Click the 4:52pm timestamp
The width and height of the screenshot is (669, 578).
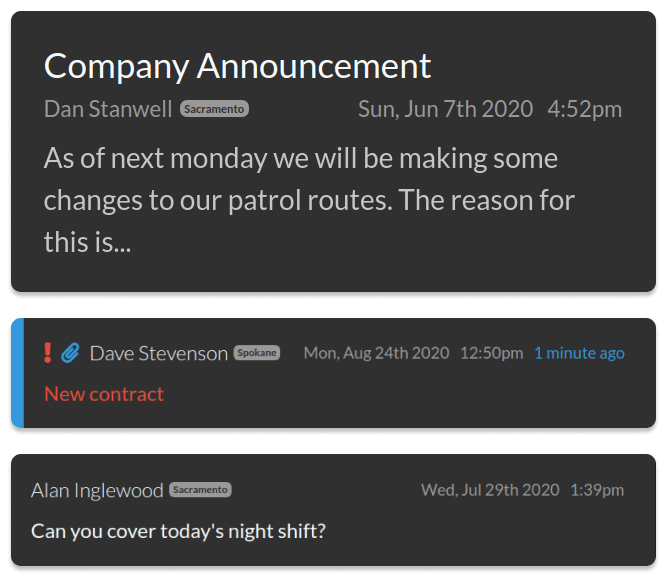[x=585, y=109]
